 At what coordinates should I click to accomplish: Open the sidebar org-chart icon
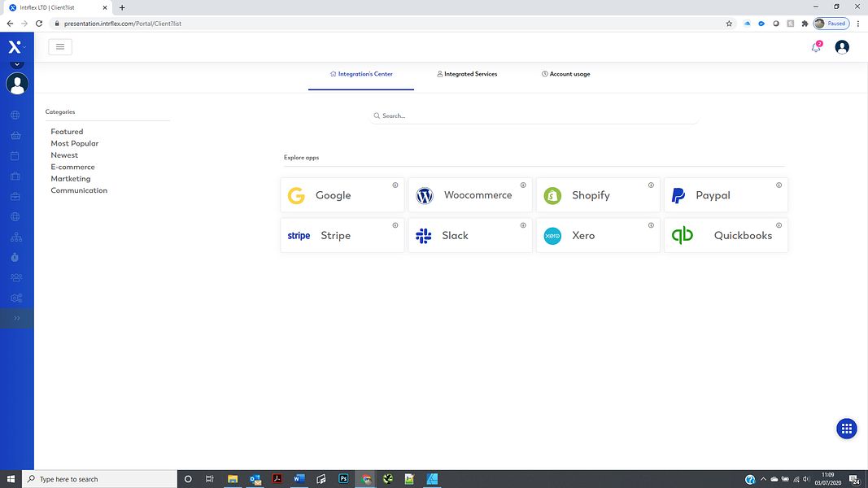16,237
